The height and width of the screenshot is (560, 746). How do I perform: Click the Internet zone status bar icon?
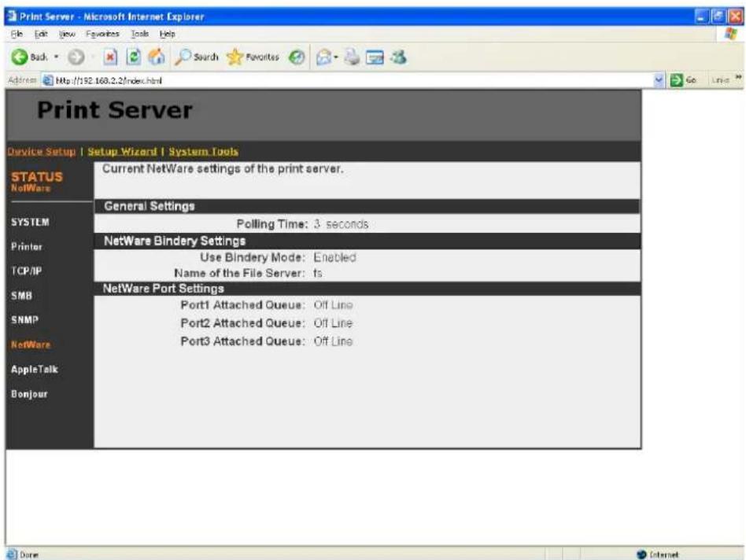coord(642,554)
